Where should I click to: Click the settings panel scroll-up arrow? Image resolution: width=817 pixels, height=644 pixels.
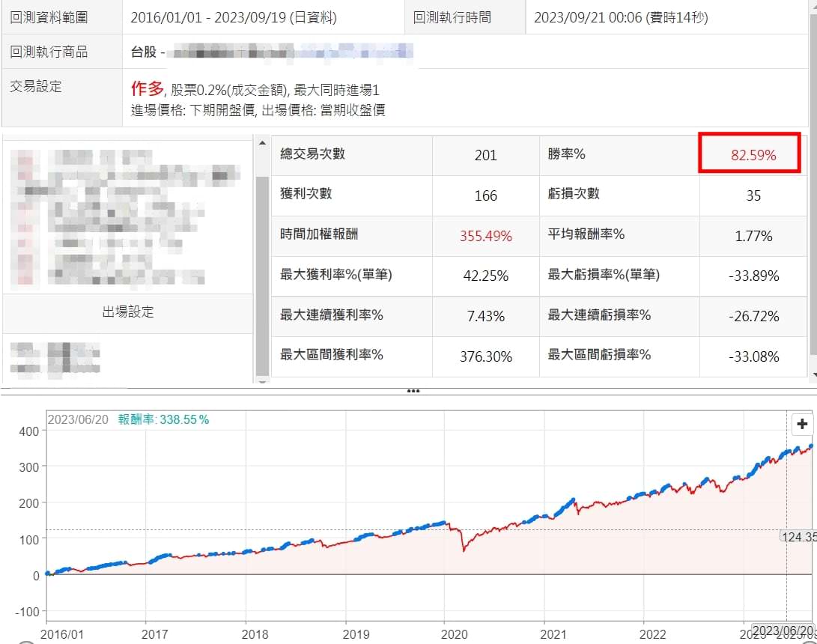tap(262, 143)
